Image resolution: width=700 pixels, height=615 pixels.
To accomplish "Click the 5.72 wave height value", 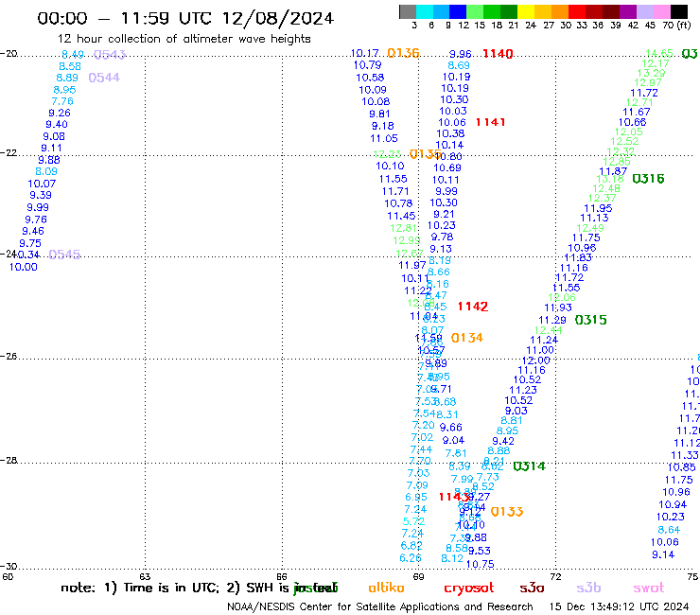I will coord(413,521).
